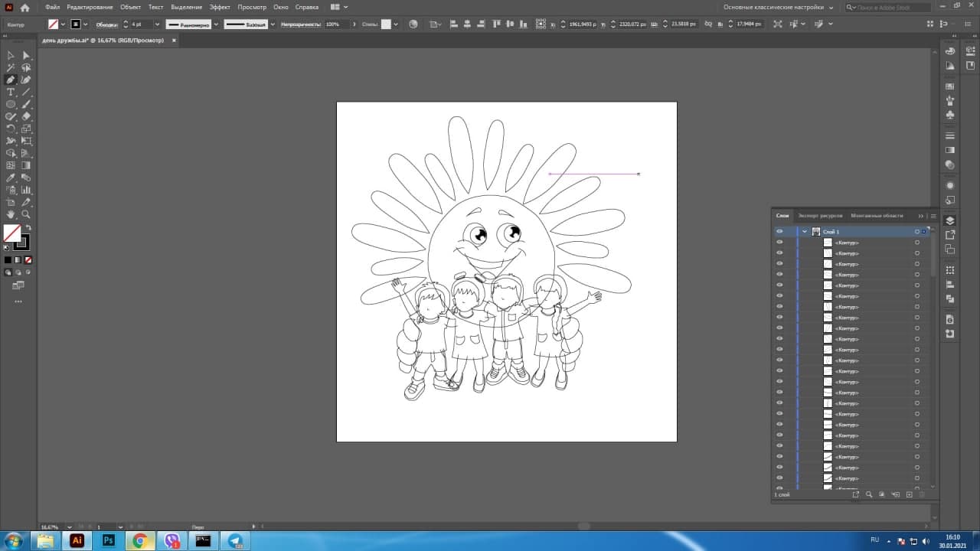
Task: Click the target circle of Слой 1
Action: (x=917, y=231)
